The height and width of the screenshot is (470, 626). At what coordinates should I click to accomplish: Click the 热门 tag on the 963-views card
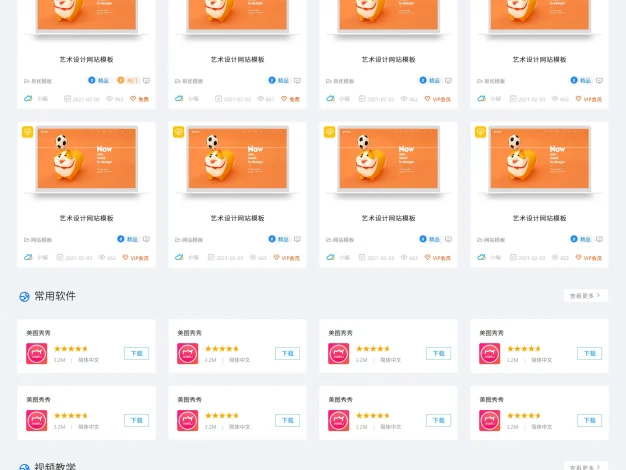[x=127, y=81]
